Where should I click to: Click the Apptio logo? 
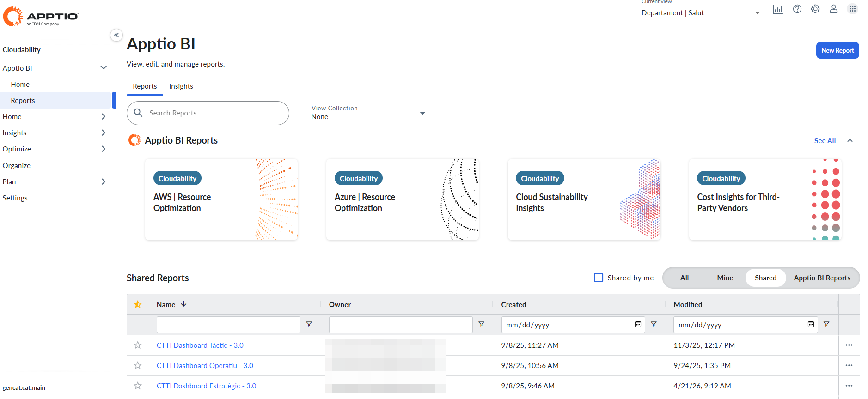(41, 17)
